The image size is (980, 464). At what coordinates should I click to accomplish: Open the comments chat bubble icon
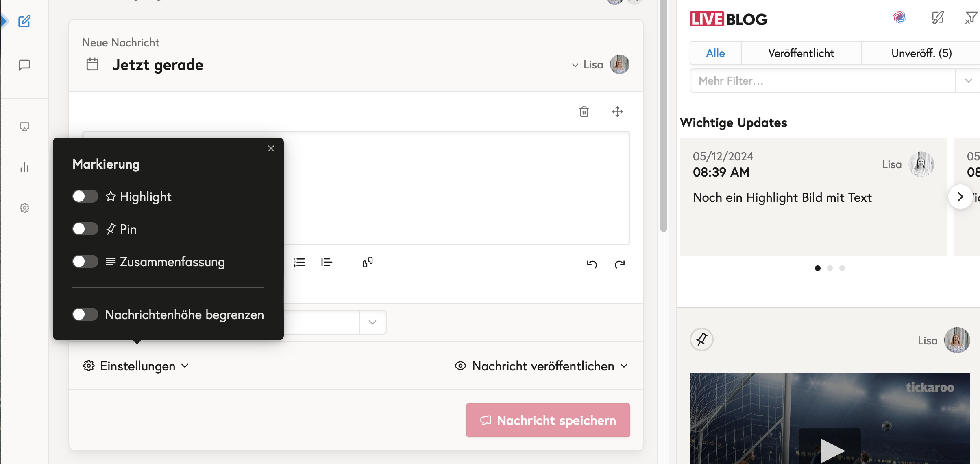pyautogui.click(x=24, y=65)
